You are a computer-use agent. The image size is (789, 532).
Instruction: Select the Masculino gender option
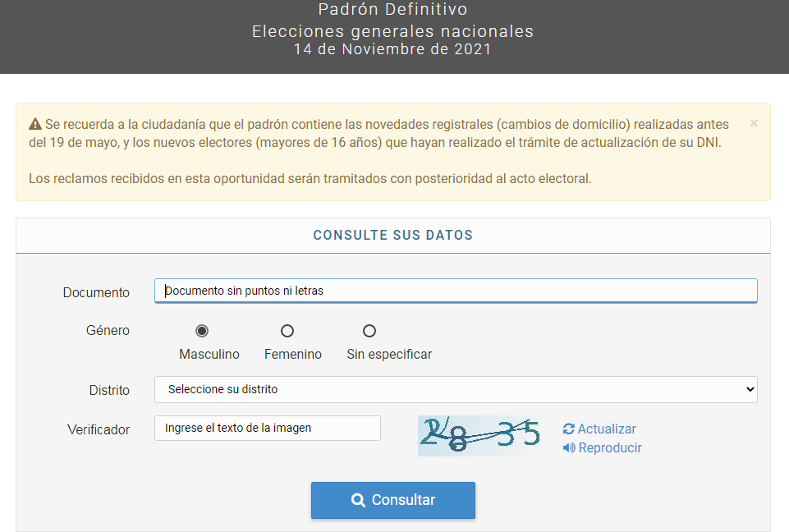[202, 331]
